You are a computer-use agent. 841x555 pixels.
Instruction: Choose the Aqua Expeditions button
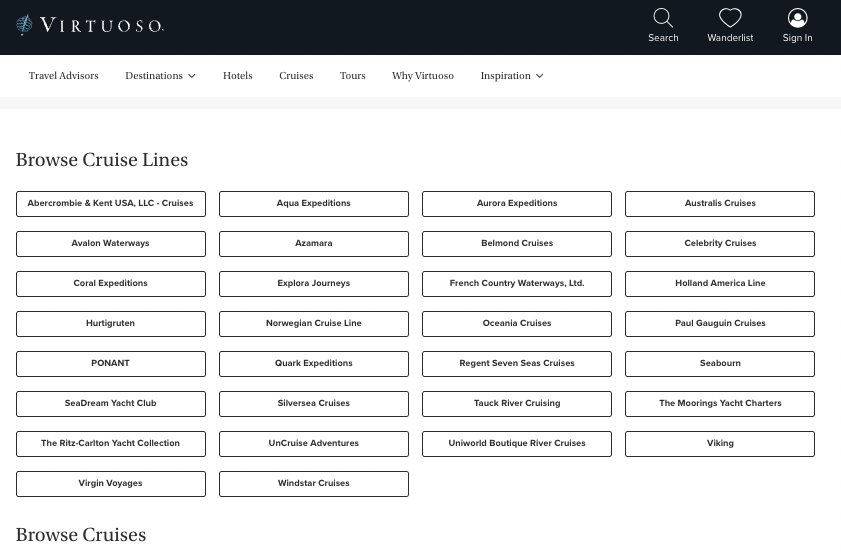[314, 204]
